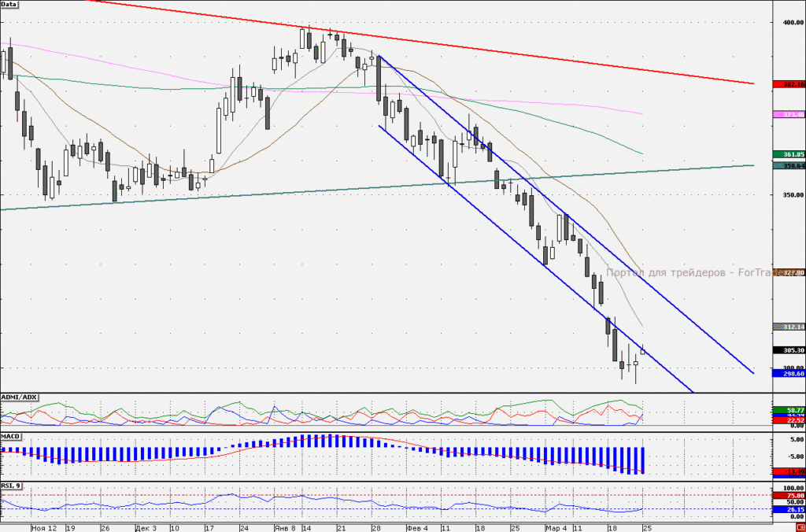The image size is (806, 532).
Task: Select the blue 26.15 RSI value tag
Action: click(789, 509)
